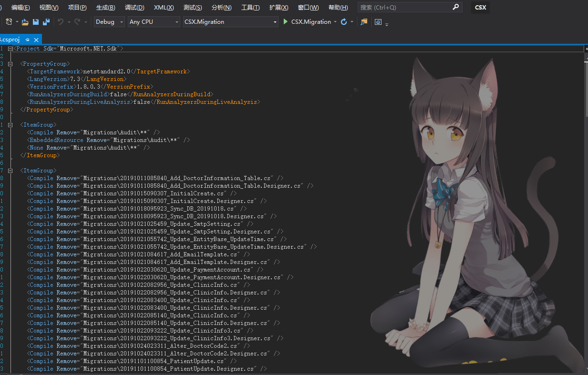Click the LangVersion 7.3 value
The height and width of the screenshot is (375, 588).
pyautogui.click(x=75, y=79)
